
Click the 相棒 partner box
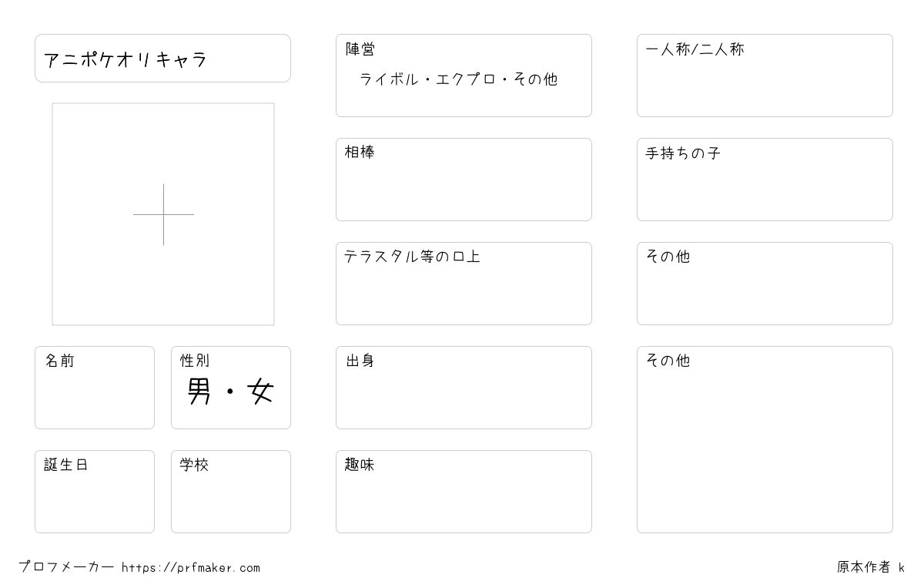pyautogui.click(x=464, y=180)
